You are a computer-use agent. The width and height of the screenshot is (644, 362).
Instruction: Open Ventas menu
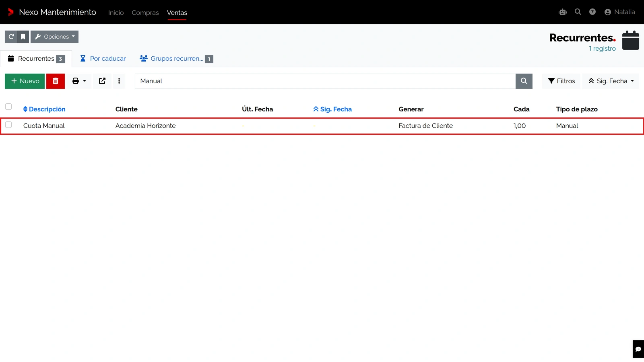click(x=177, y=12)
